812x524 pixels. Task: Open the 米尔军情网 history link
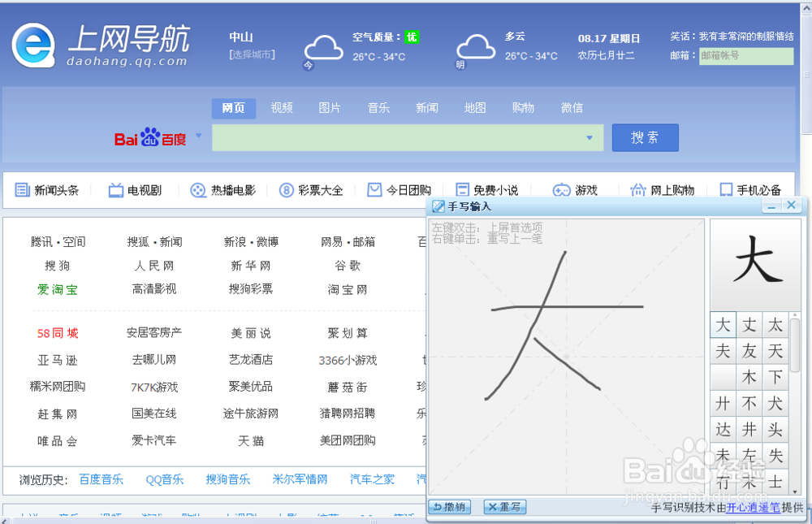click(300, 479)
